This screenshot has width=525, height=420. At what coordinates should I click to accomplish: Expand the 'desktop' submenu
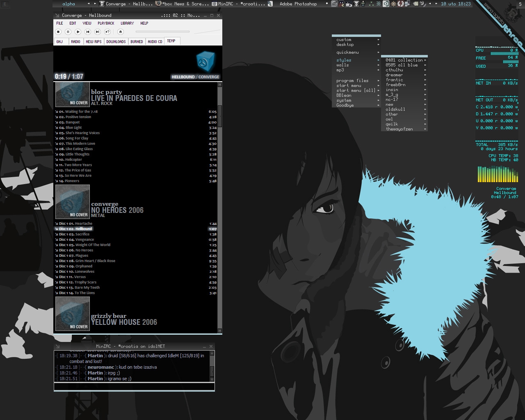point(356,45)
